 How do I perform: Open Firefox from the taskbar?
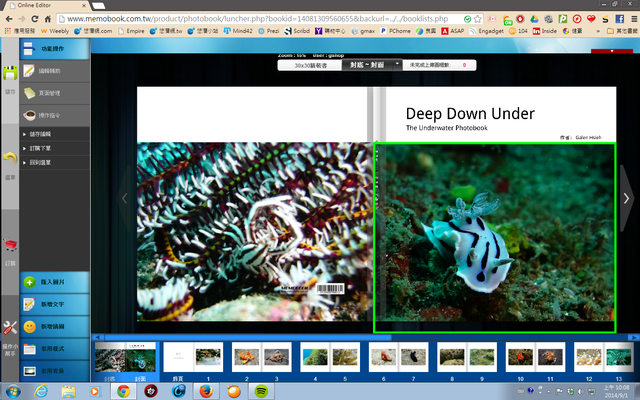coord(207,391)
